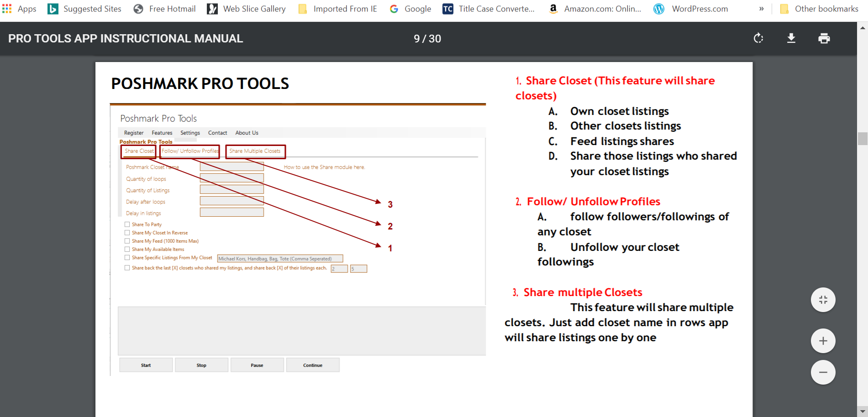Image resolution: width=868 pixels, height=417 pixels.
Task: Open the Contact menu
Action: pos(217,133)
